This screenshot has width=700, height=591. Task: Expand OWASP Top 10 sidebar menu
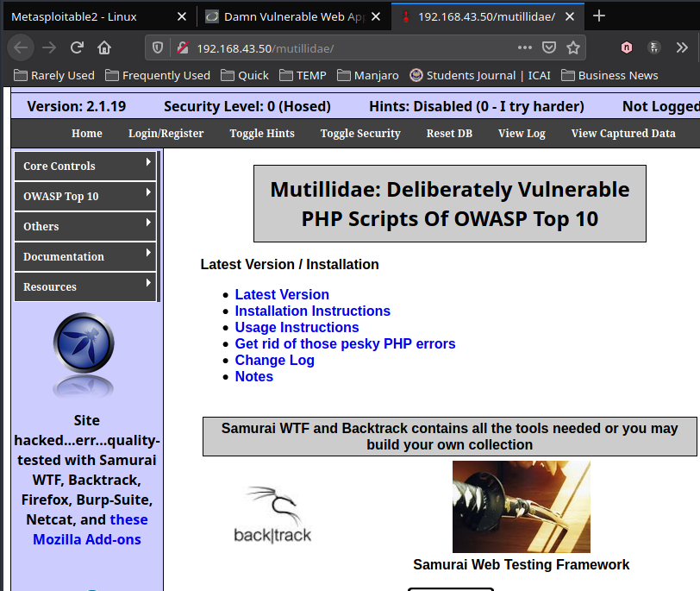(84, 196)
